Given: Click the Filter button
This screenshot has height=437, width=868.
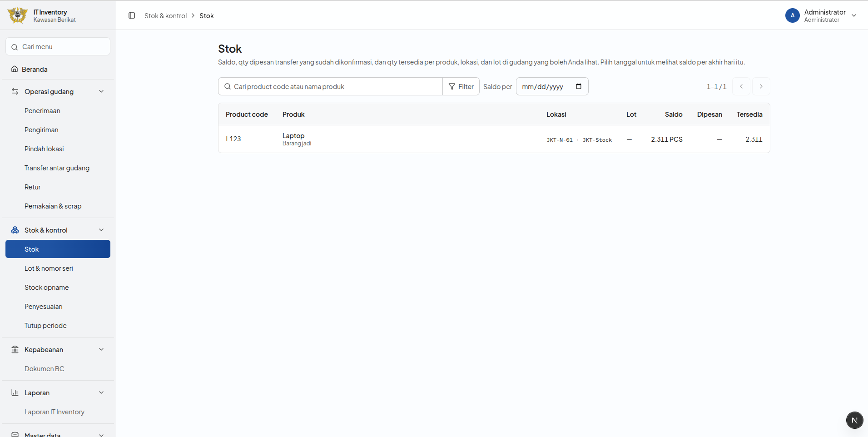Looking at the screenshot, I should tap(461, 86).
